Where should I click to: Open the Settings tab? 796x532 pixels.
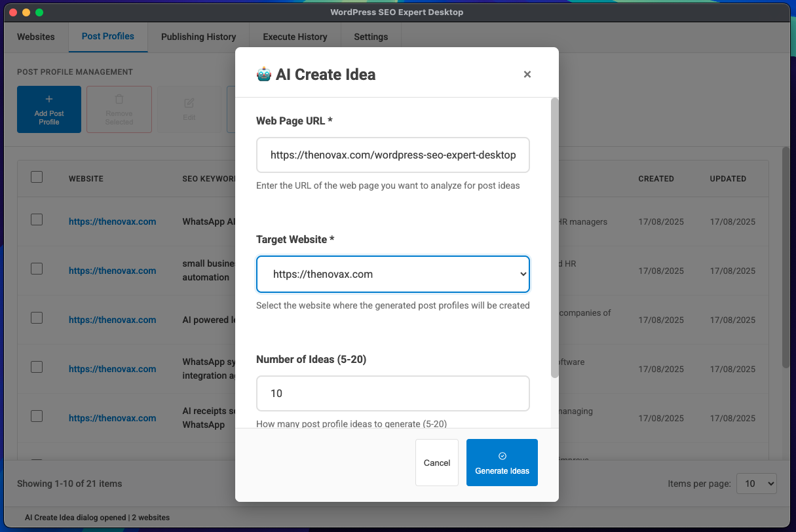point(371,37)
